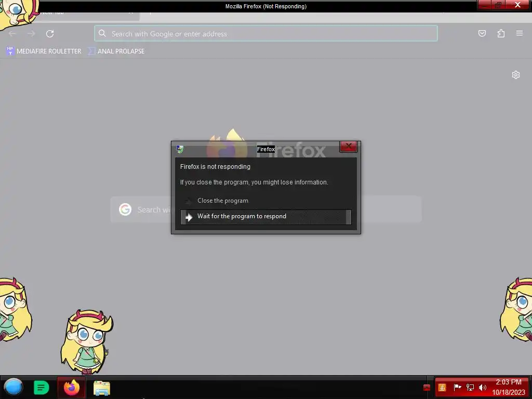Viewport: 532px width, 399px height.
Task: Click the magnifier icon in the address bar
Action: 102,33
